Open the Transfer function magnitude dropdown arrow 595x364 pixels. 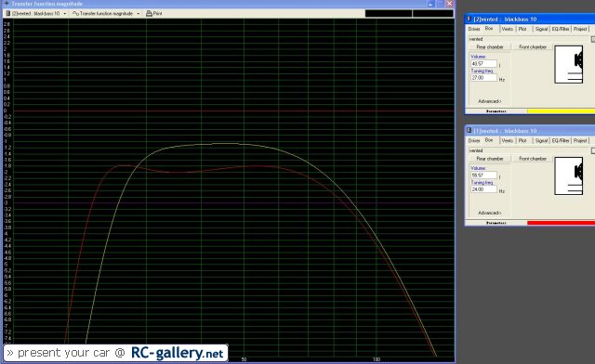point(139,14)
